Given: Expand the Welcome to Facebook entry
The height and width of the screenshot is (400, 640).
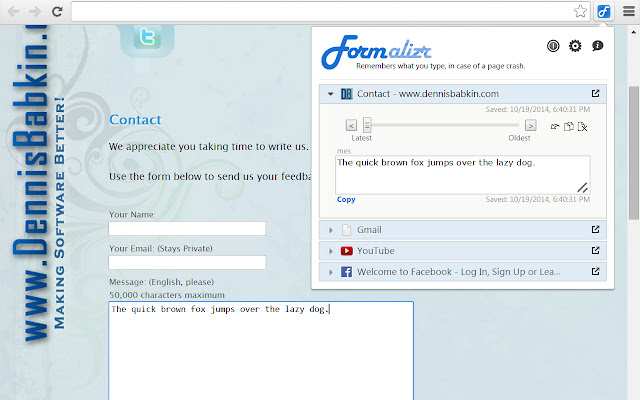Looking at the screenshot, I should coord(331,272).
